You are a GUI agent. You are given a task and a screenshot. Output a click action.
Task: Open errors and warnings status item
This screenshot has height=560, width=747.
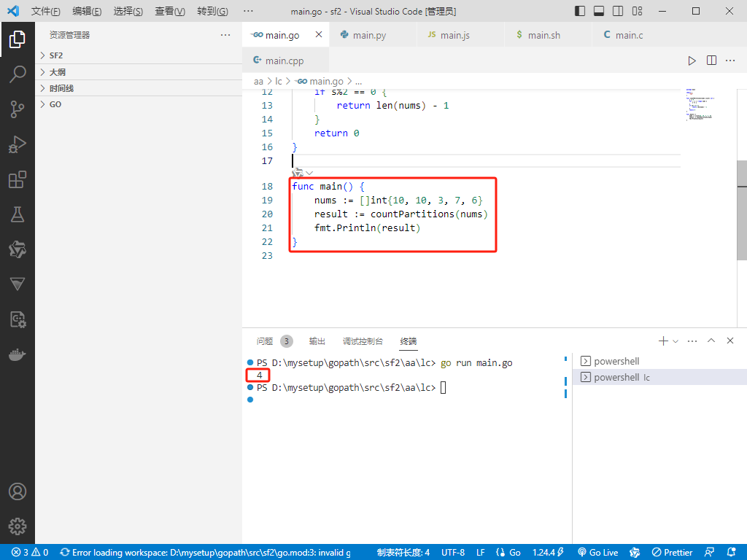pyautogui.click(x=30, y=553)
